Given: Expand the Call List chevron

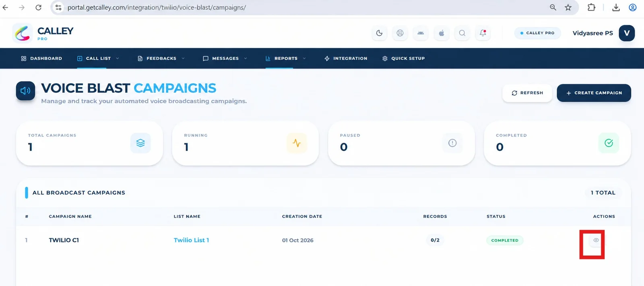Looking at the screenshot, I should pos(118,58).
